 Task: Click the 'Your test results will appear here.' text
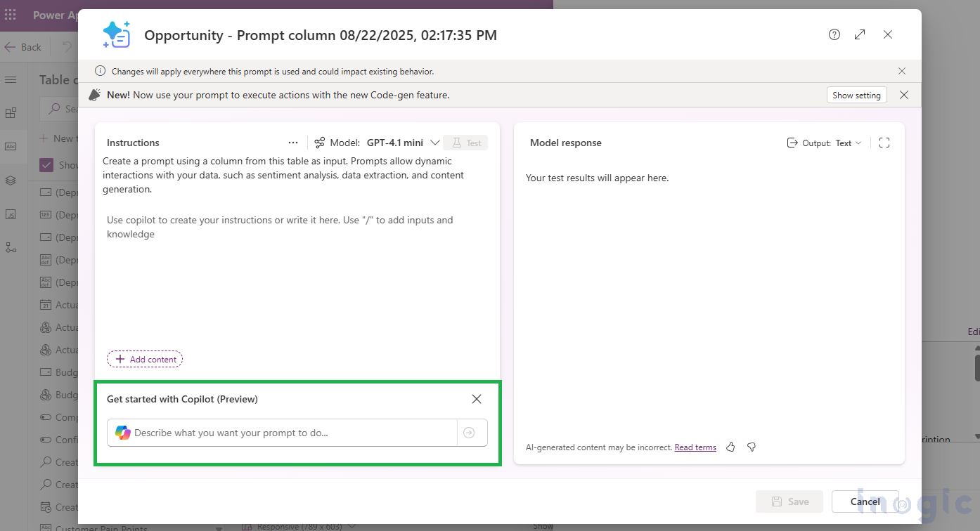pos(598,178)
